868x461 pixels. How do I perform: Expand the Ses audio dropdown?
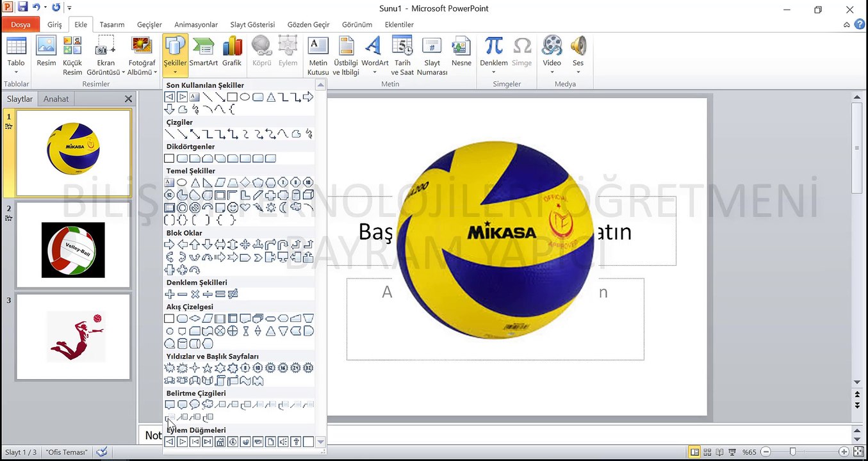[x=578, y=56]
